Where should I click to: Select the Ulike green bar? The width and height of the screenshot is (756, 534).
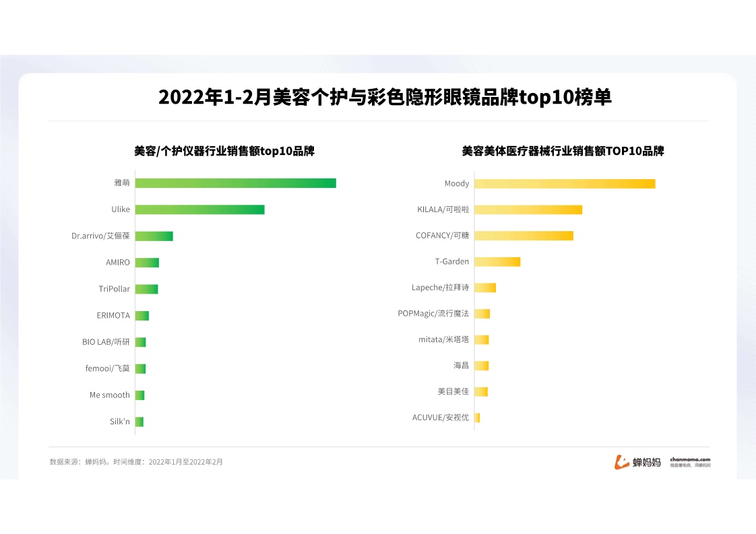point(199,209)
